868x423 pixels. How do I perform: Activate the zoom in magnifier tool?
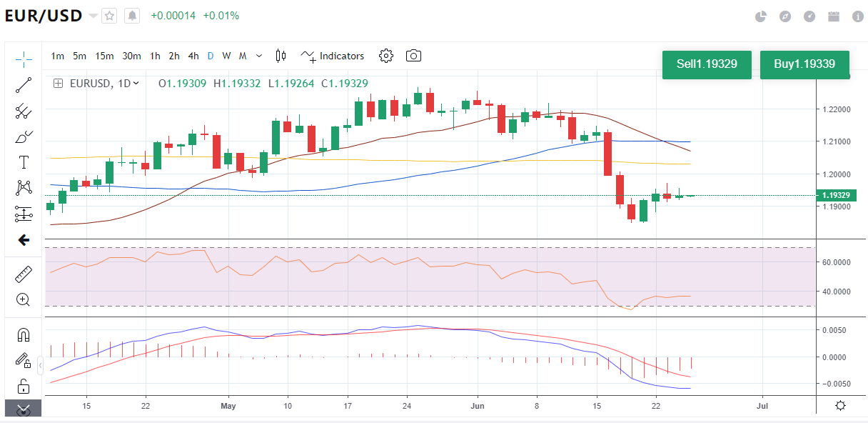pos(24,299)
